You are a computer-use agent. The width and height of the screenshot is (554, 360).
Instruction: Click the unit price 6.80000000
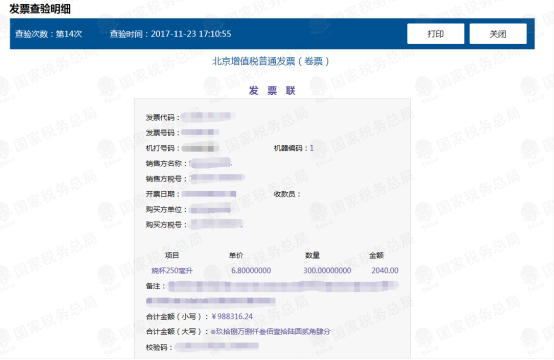click(x=251, y=271)
